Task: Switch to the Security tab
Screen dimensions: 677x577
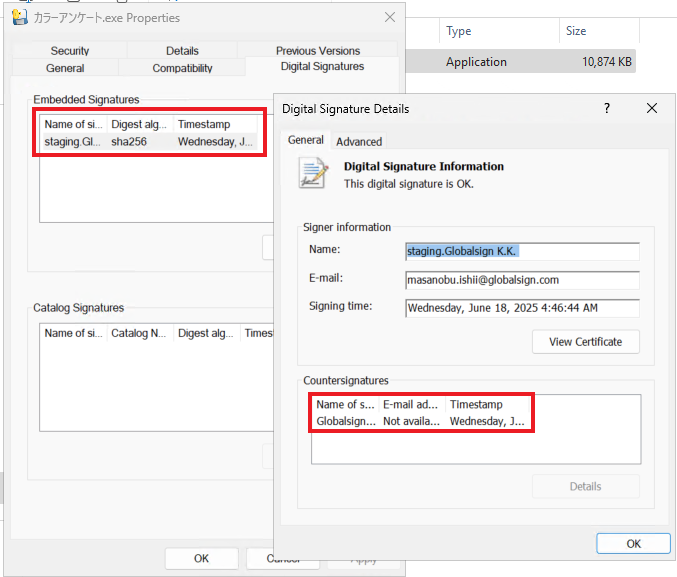Action: (x=69, y=51)
